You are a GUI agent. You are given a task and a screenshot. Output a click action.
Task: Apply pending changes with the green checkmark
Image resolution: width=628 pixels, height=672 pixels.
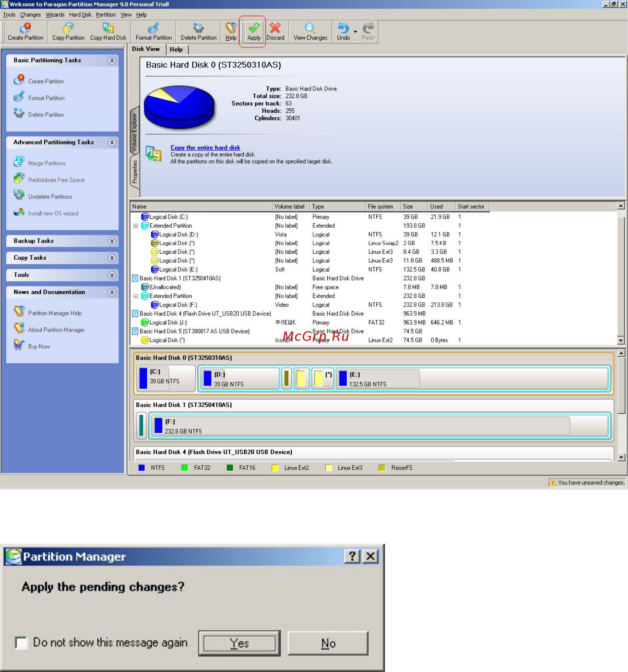coord(254,32)
